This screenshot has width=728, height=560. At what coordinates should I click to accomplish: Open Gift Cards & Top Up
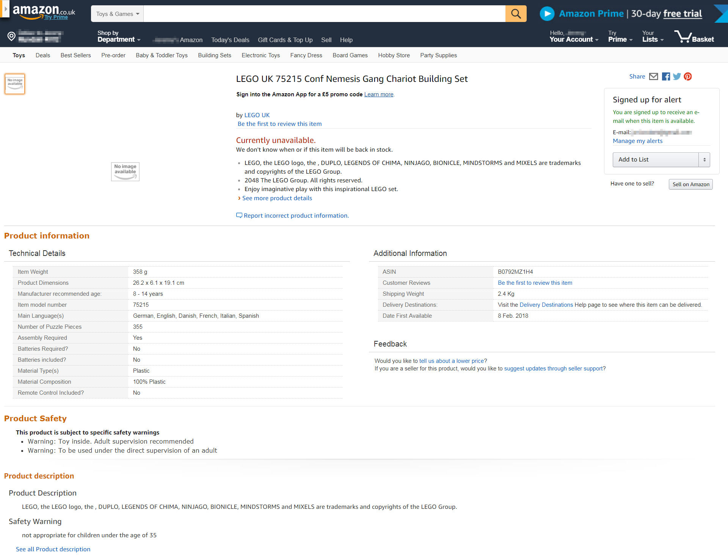(285, 40)
